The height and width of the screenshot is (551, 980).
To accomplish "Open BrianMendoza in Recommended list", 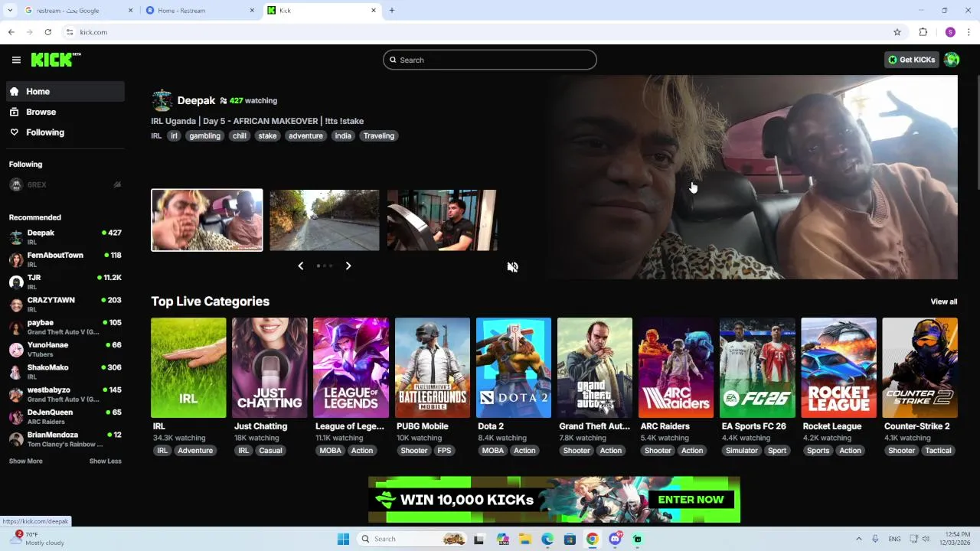I will (65, 439).
